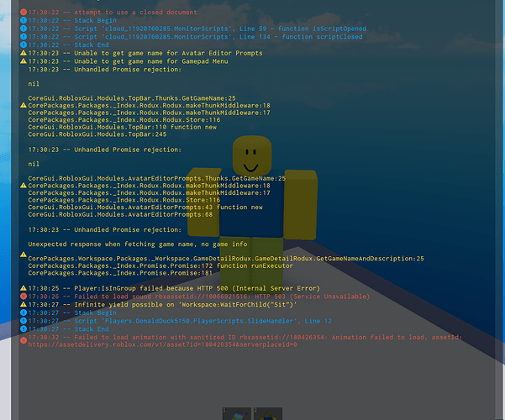Click the warning icon above the GetGameNameAndDescription:25 line
Image resolution: width=505 pixels, height=420 pixels.
pos(24,255)
